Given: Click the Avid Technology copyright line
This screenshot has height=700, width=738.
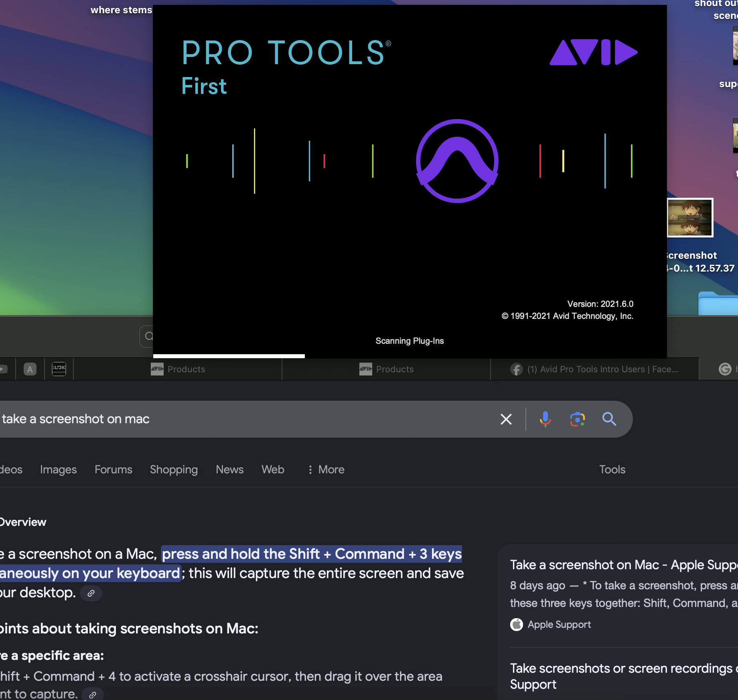Looking at the screenshot, I should tap(568, 316).
